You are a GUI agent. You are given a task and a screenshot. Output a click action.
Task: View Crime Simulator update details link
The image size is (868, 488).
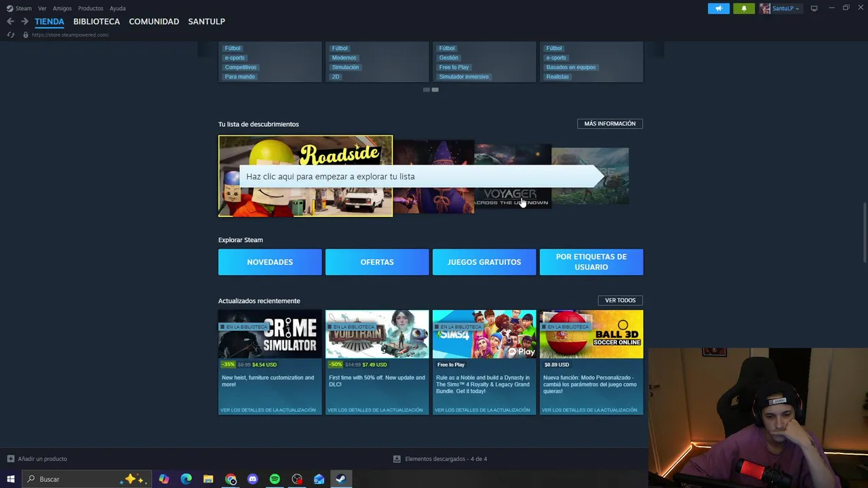pos(268,410)
